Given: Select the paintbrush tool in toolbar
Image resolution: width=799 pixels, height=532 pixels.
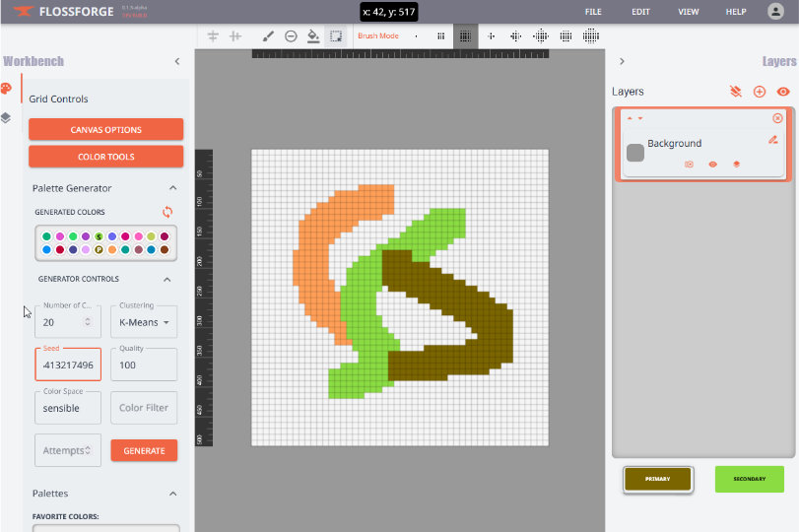Looking at the screenshot, I should coord(268,36).
